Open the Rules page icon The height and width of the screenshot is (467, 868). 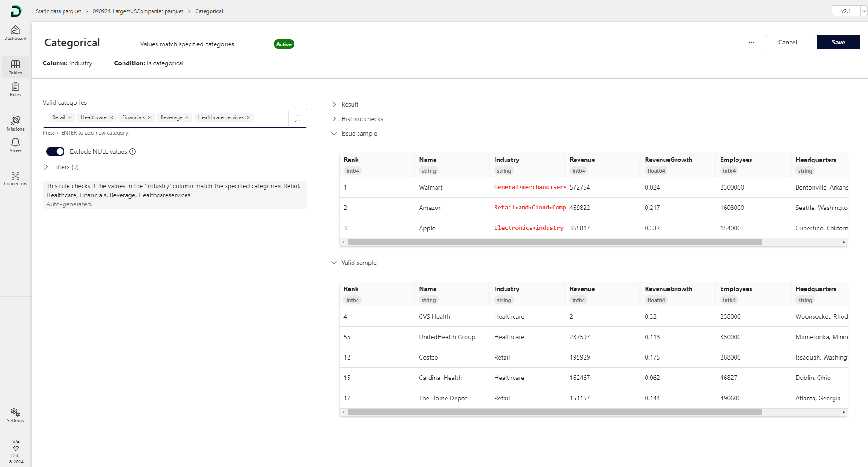coord(15,89)
